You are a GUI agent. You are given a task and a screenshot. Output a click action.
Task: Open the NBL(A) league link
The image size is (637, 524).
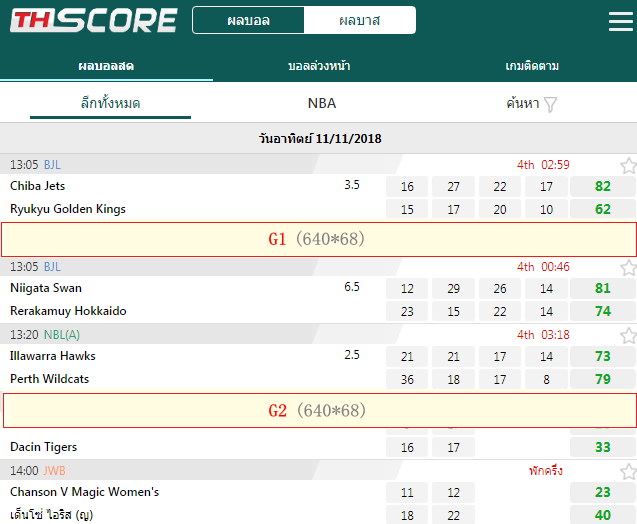pyautogui.click(x=62, y=335)
